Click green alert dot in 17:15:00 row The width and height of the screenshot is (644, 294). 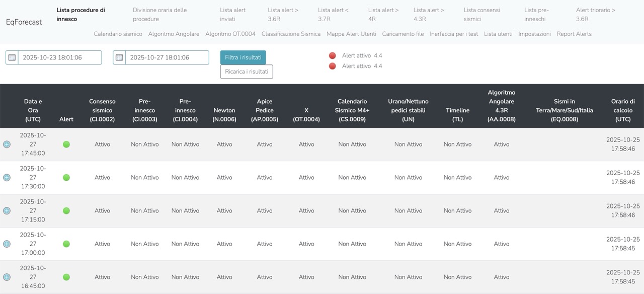coord(66,211)
